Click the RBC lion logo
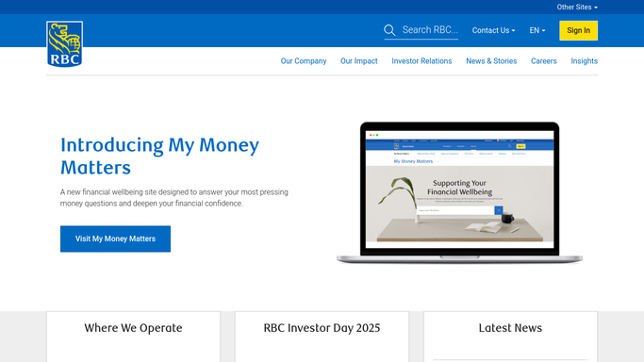Screen dimensions: 644x362 coord(64,44)
